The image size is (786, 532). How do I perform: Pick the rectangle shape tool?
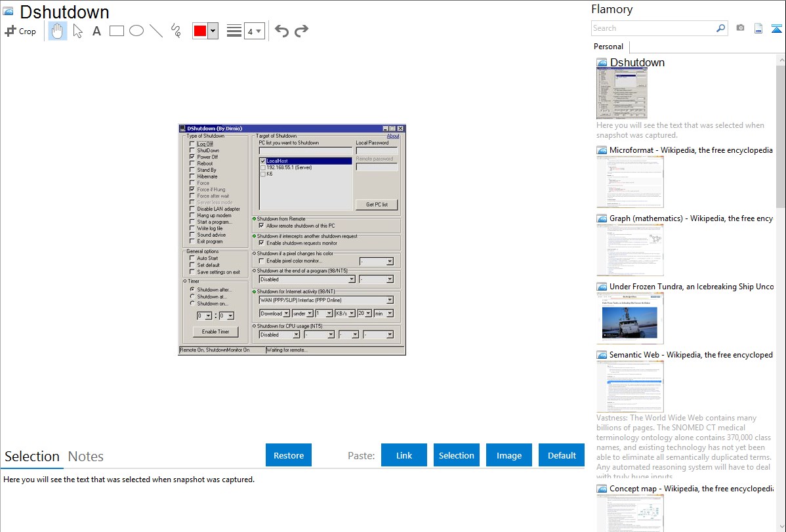coord(116,31)
